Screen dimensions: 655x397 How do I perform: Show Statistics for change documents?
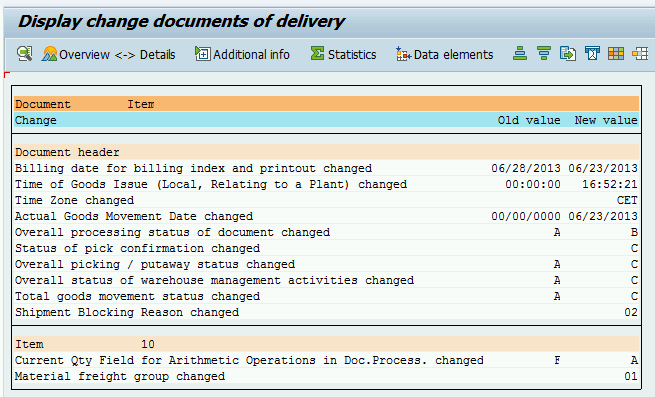(x=343, y=54)
